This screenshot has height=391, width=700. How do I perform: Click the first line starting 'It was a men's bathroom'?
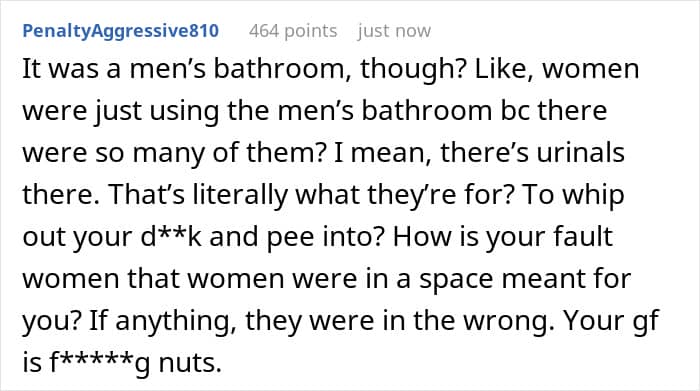(x=331, y=70)
